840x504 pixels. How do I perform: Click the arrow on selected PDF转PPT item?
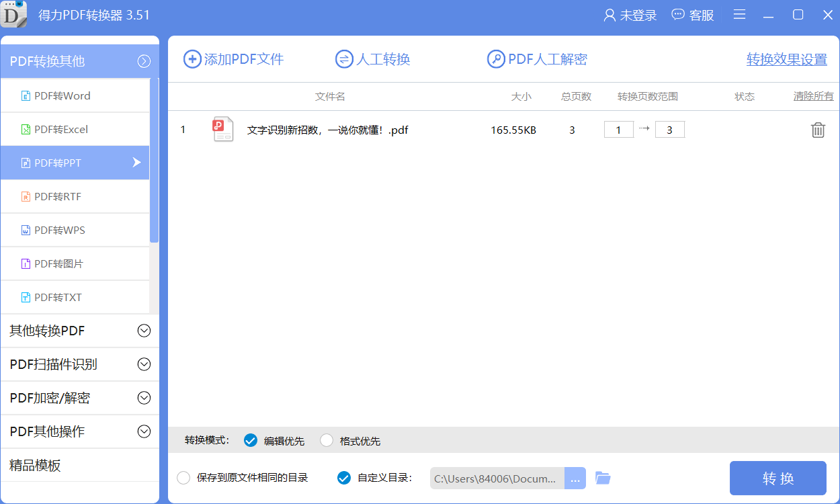[x=136, y=163]
